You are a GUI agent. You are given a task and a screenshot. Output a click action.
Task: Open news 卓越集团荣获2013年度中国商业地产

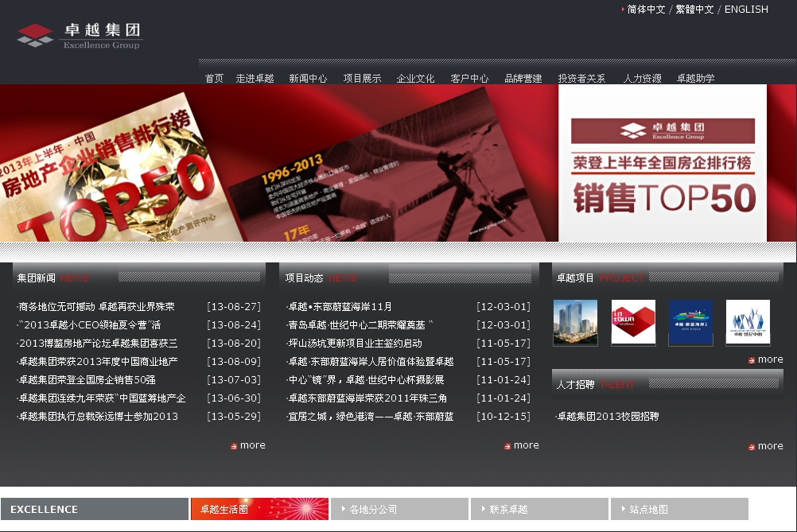pos(97,362)
